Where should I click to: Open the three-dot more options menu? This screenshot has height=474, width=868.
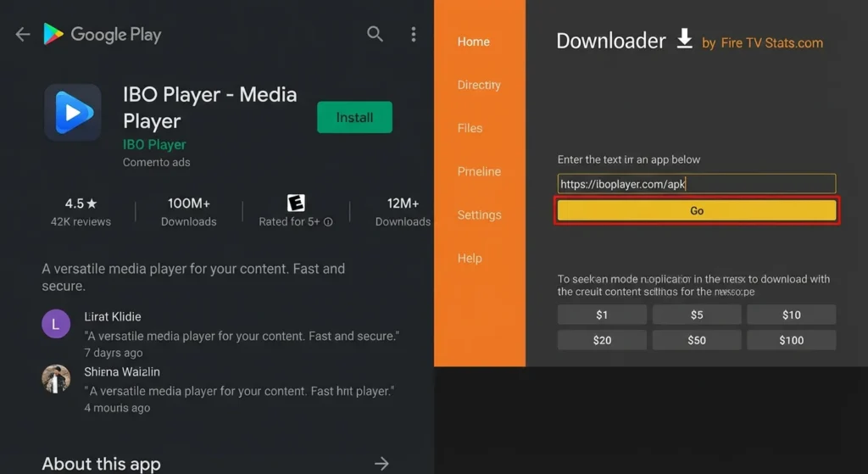[x=414, y=34]
